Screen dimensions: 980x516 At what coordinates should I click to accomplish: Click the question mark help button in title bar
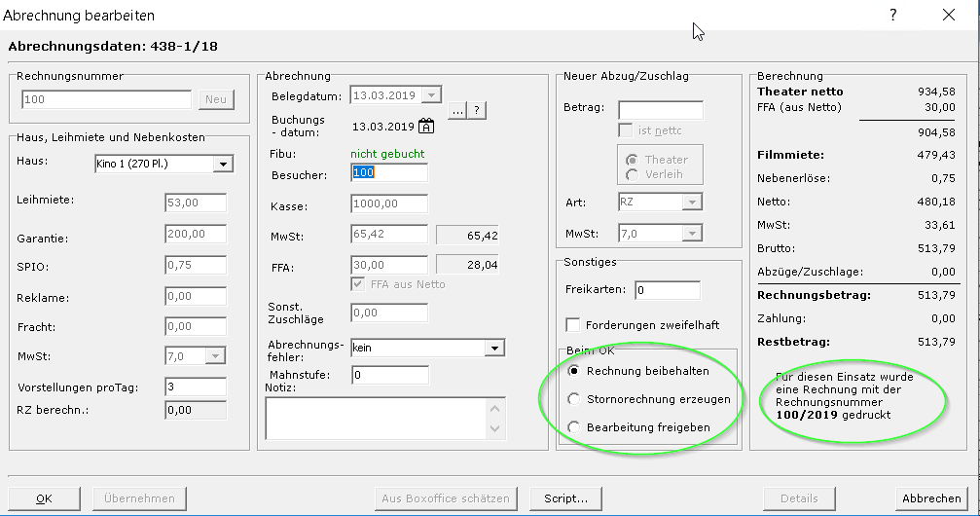click(893, 15)
